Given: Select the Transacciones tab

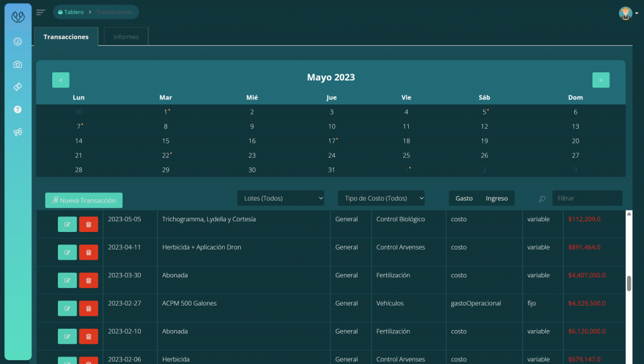Looking at the screenshot, I should [x=65, y=36].
